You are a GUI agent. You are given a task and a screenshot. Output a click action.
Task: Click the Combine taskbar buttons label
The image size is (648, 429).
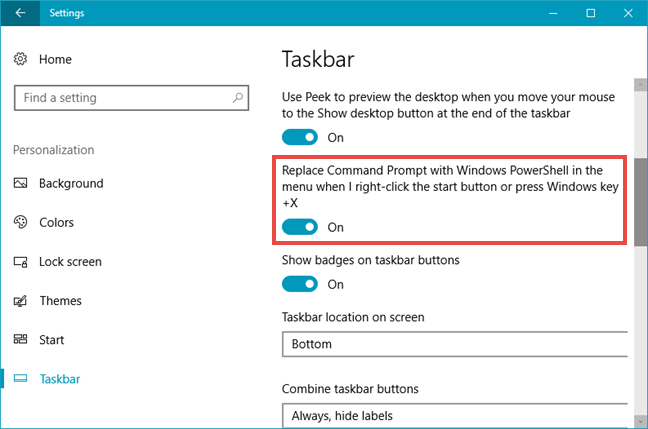click(350, 389)
